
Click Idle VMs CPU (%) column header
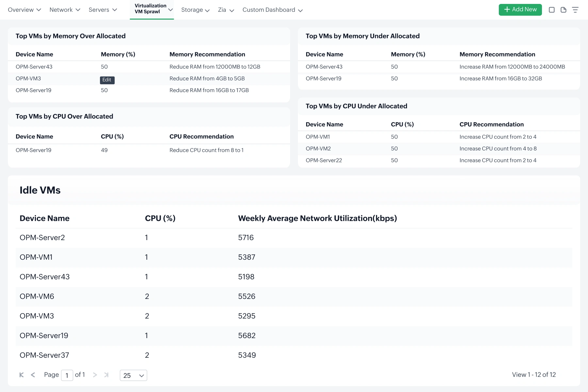click(x=160, y=218)
